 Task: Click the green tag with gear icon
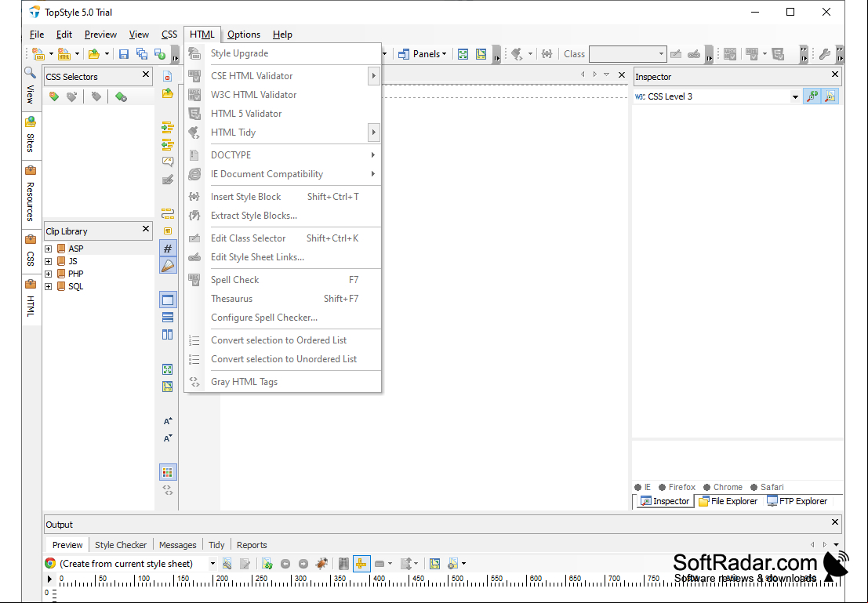[x=121, y=97]
